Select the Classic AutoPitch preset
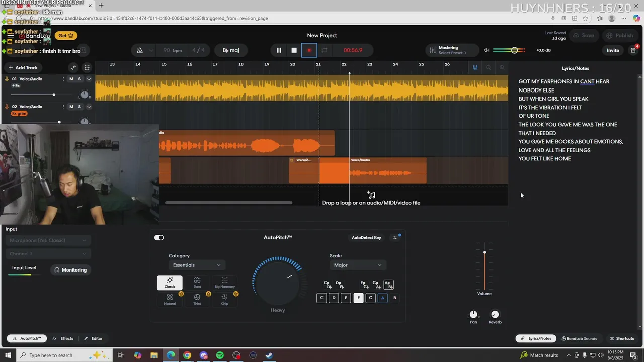644x362 pixels. point(170,283)
